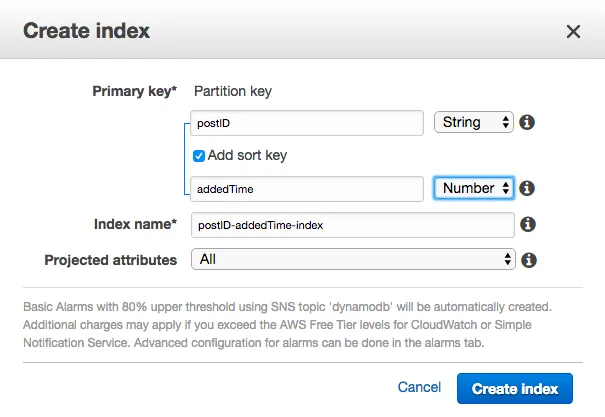
Task: Show info for Projected attributes
Action: point(527,260)
